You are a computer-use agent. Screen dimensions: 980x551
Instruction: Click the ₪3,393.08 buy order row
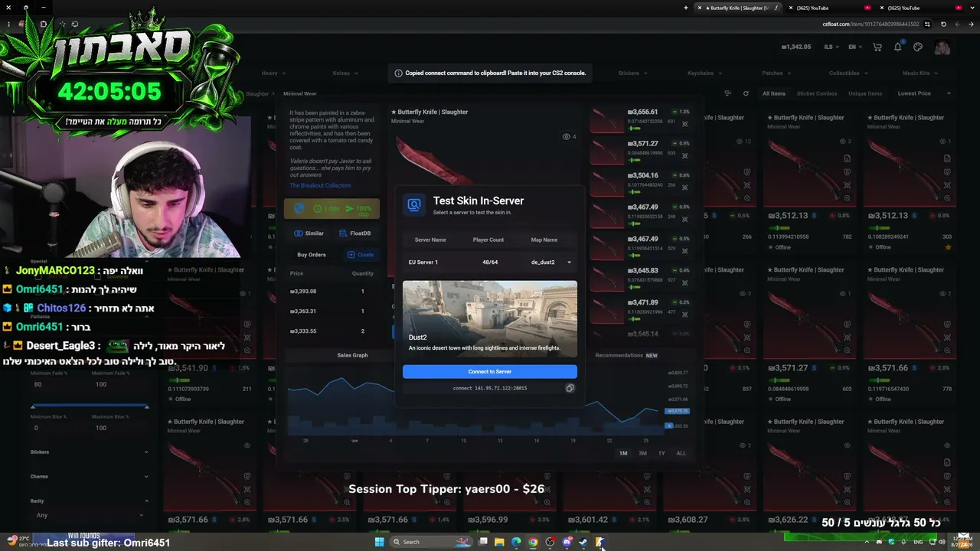click(332, 292)
